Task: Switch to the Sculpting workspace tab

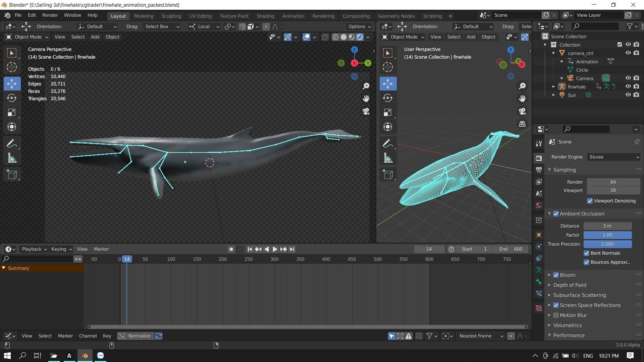Action: tap(171, 16)
